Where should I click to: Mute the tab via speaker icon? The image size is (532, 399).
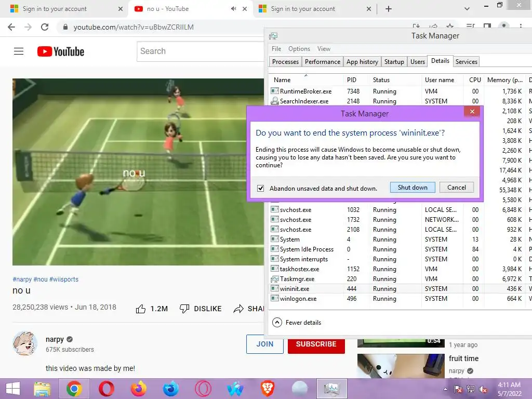(x=233, y=9)
